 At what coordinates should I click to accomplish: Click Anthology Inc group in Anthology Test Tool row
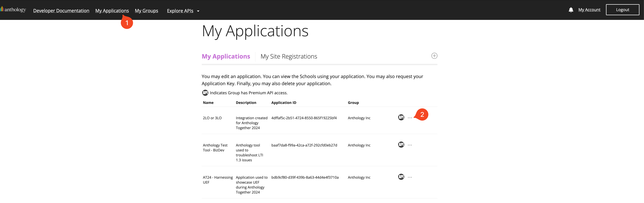click(x=359, y=145)
